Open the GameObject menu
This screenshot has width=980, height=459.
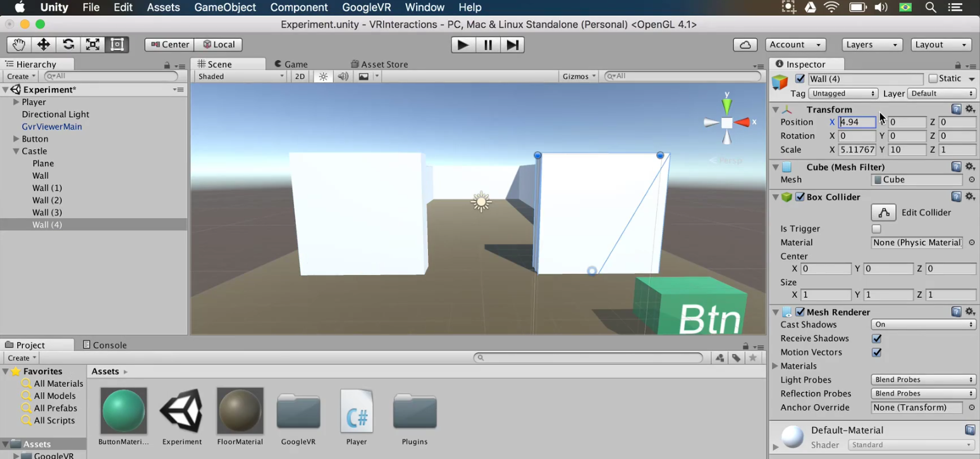[225, 7]
